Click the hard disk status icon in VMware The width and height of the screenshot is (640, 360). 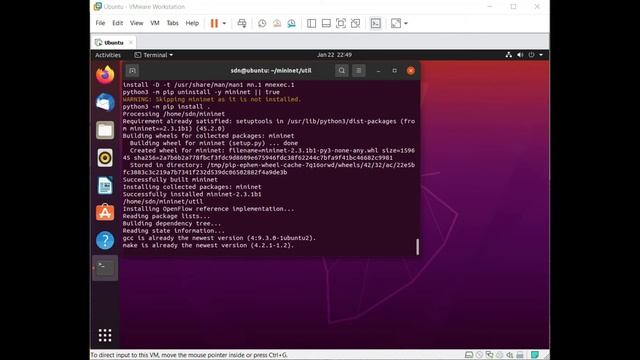click(x=469, y=355)
